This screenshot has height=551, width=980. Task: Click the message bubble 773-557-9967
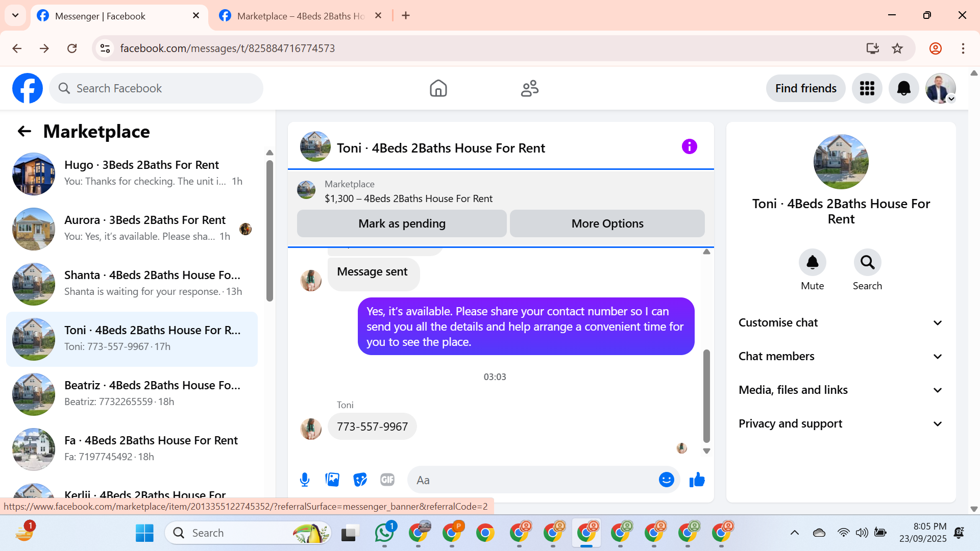coord(372,427)
